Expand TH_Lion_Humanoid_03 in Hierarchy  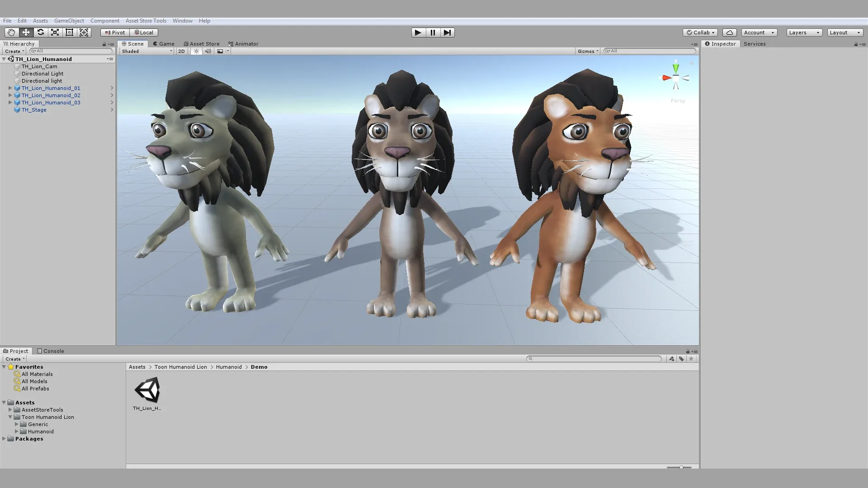(x=10, y=103)
